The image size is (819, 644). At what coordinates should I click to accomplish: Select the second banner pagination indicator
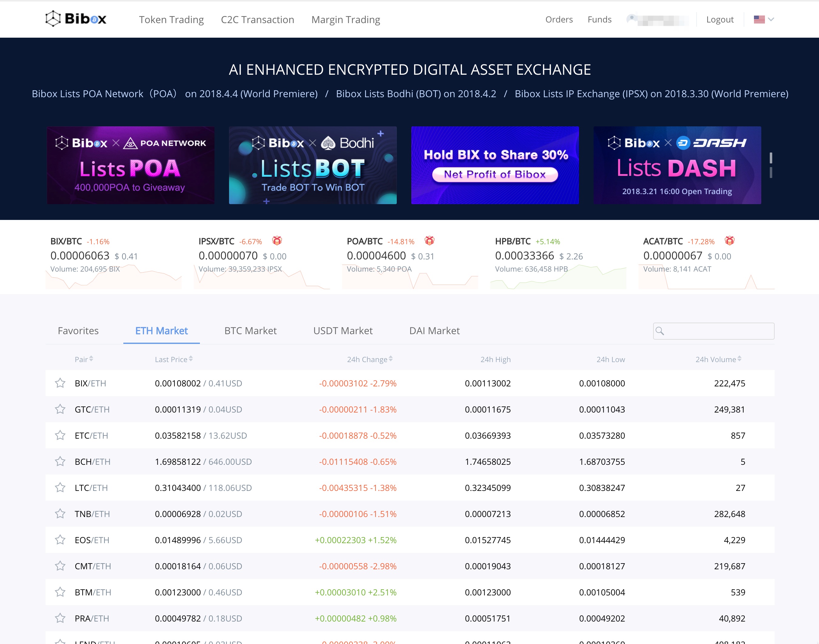tap(771, 173)
